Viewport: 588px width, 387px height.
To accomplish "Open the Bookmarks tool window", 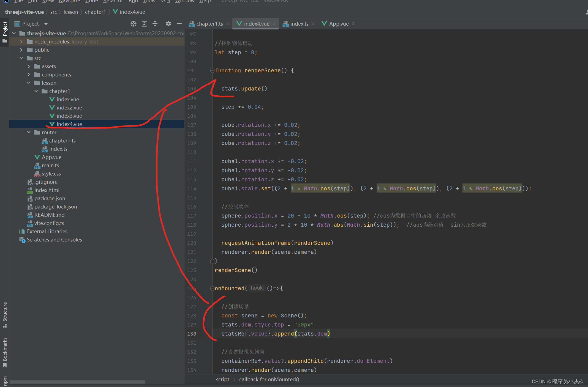I will pos(5,352).
